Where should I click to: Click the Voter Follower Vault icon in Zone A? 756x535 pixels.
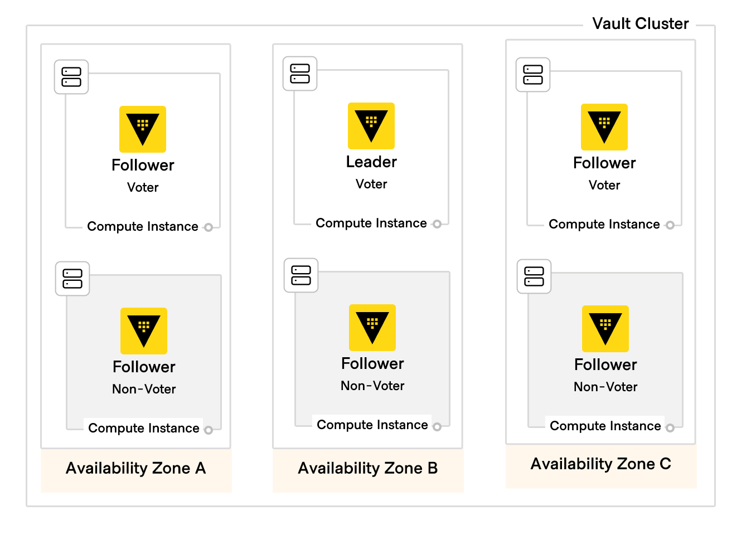[x=143, y=129]
